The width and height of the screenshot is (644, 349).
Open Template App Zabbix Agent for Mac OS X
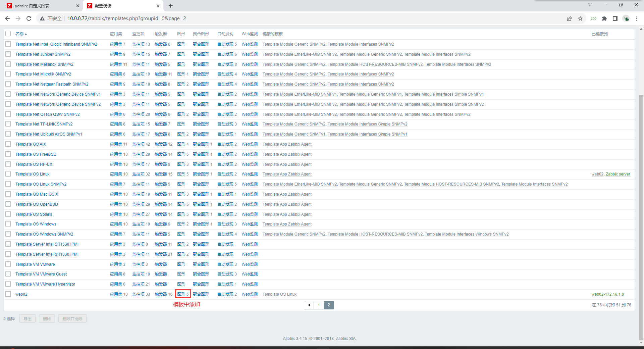(x=287, y=194)
